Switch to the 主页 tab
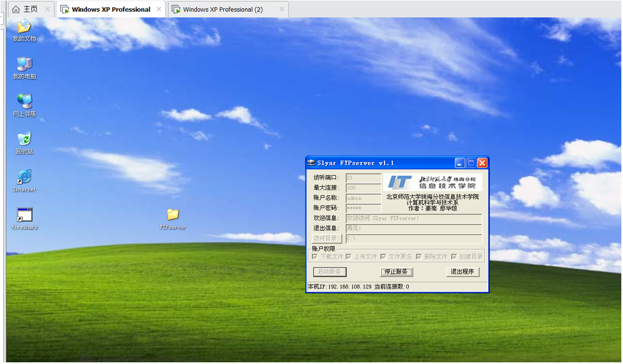This screenshot has height=364, width=623. [30, 9]
